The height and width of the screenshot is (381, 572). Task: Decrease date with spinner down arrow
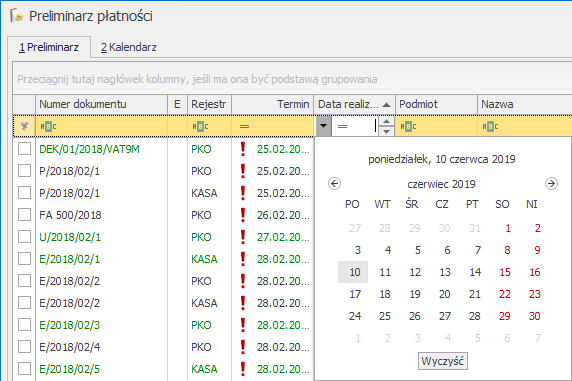[x=386, y=131]
